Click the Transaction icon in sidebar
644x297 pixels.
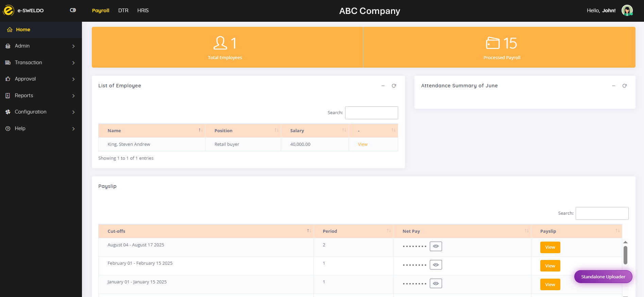[8, 63]
